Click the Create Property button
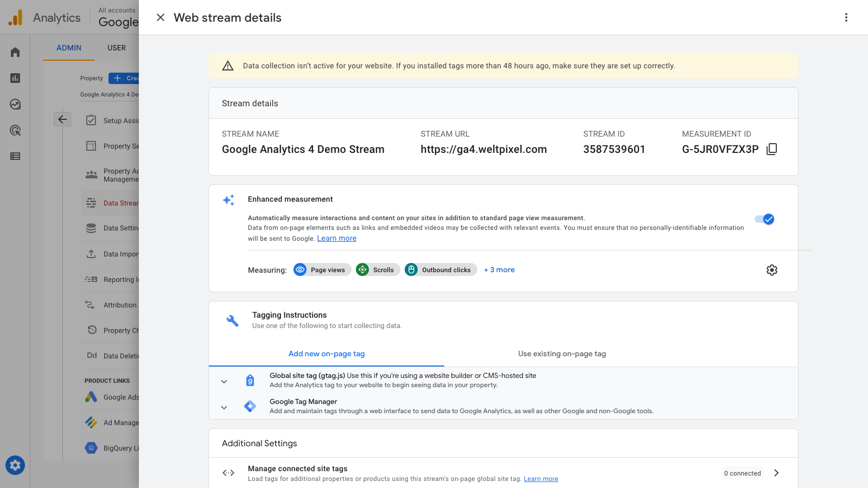 (x=124, y=78)
